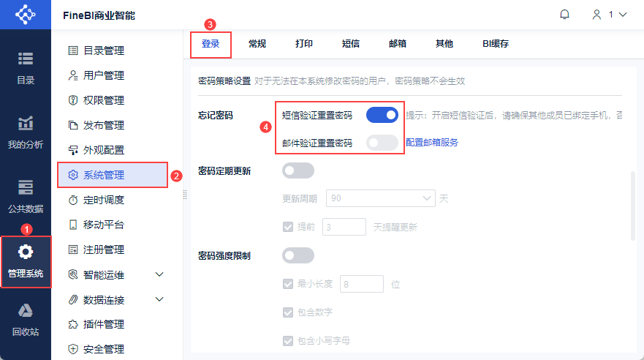Screen dimensions: 644x360
Task: Open the user account menu
Action: 610,15
